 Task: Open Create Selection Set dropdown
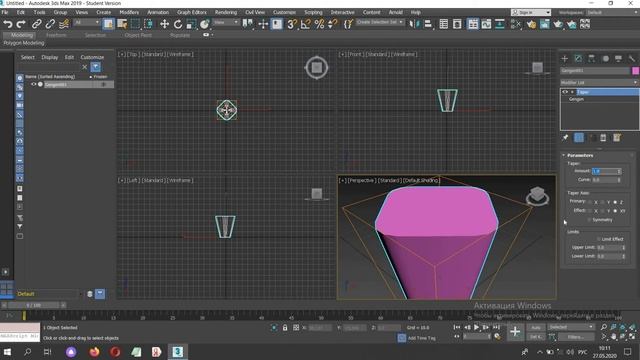380,22
